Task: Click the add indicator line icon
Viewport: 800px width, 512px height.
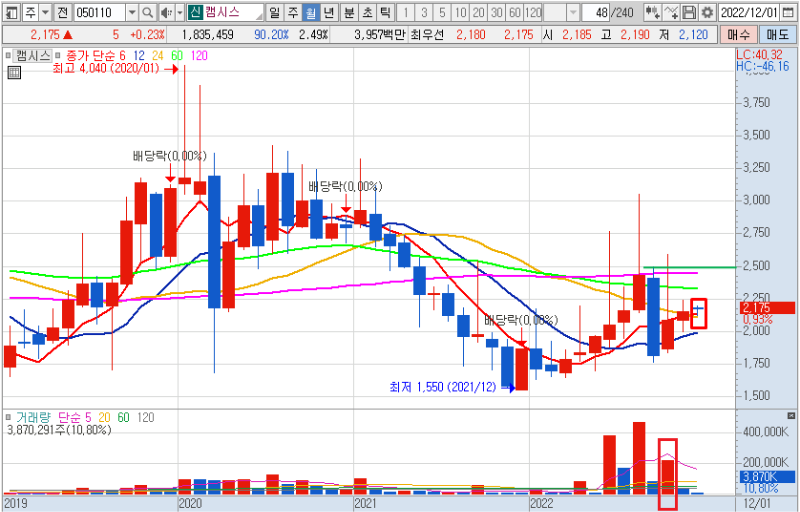Action: (x=672, y=12)
